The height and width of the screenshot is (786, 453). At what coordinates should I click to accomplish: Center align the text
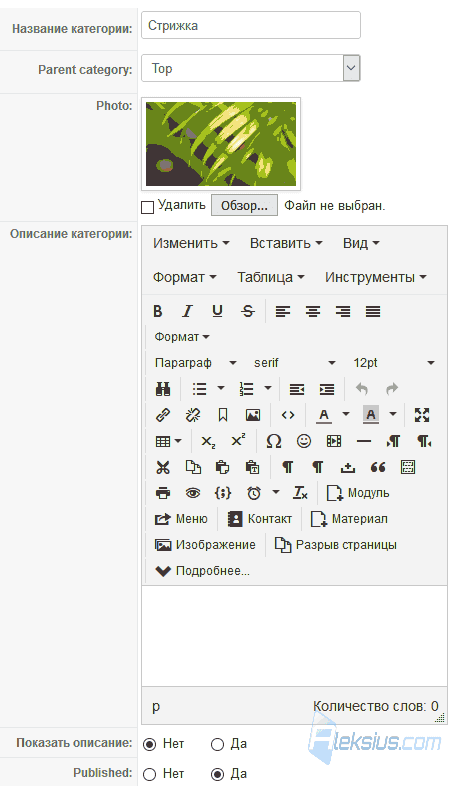pyautogui.click(x=313, y=311)
